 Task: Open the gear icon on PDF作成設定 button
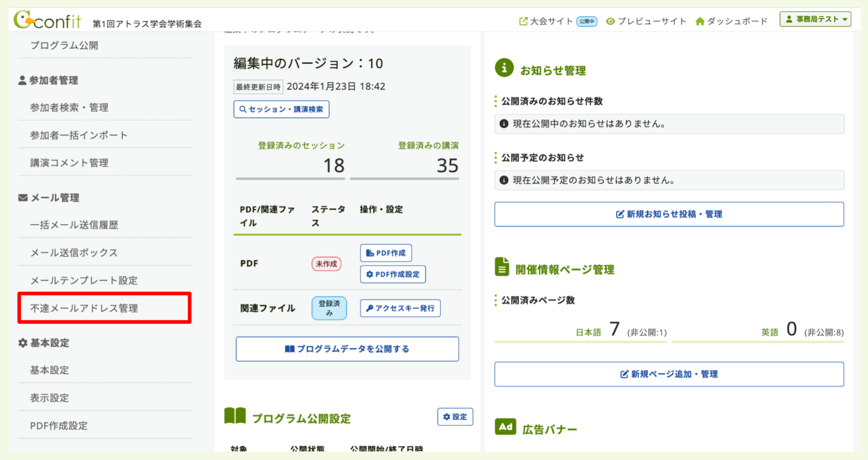click(x=369, y=274)
